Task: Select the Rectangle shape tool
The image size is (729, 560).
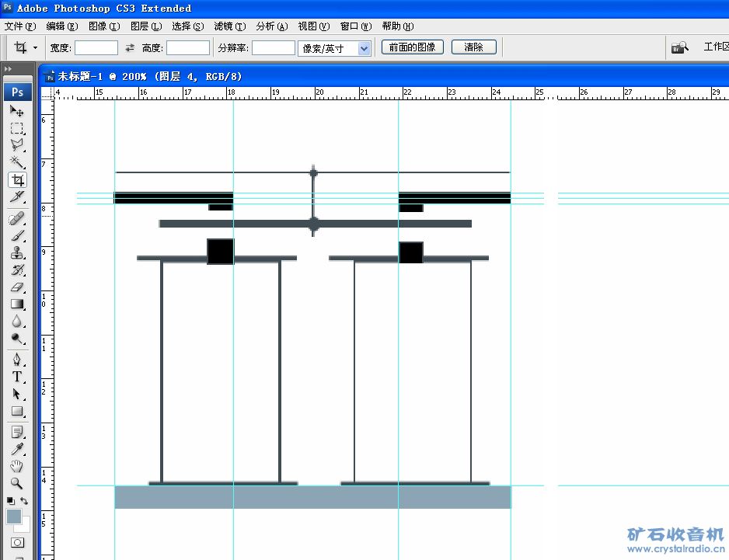Action: point(17,412)
